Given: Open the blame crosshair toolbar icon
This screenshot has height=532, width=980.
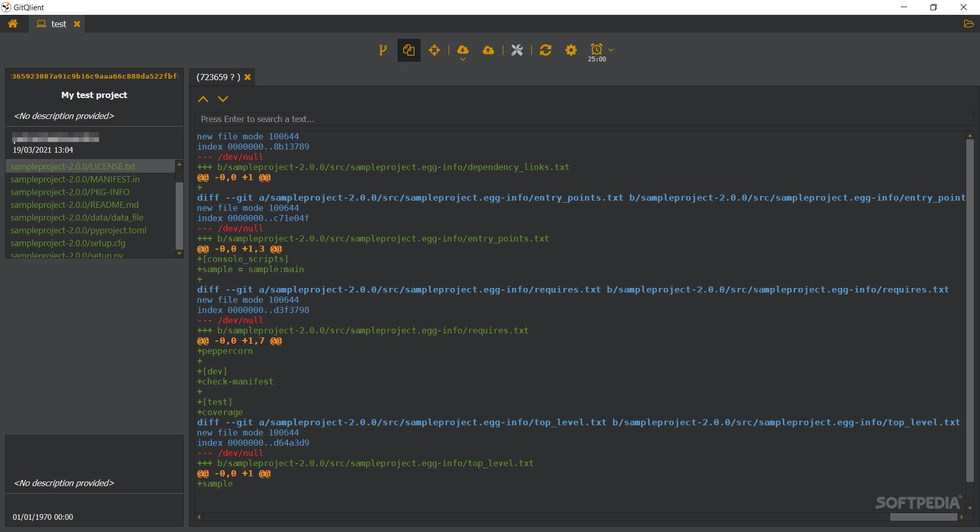Looking at the screenshot, I should tap(434, 50).
